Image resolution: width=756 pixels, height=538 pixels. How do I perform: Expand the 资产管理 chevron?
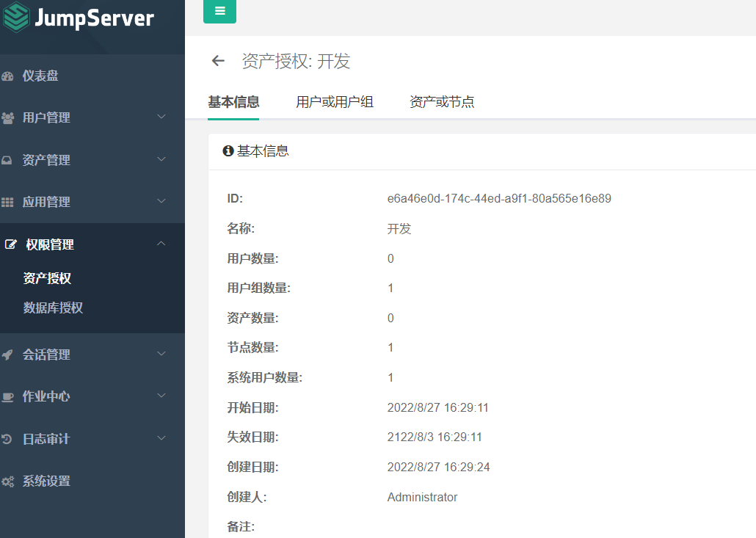tap(161, 159)
